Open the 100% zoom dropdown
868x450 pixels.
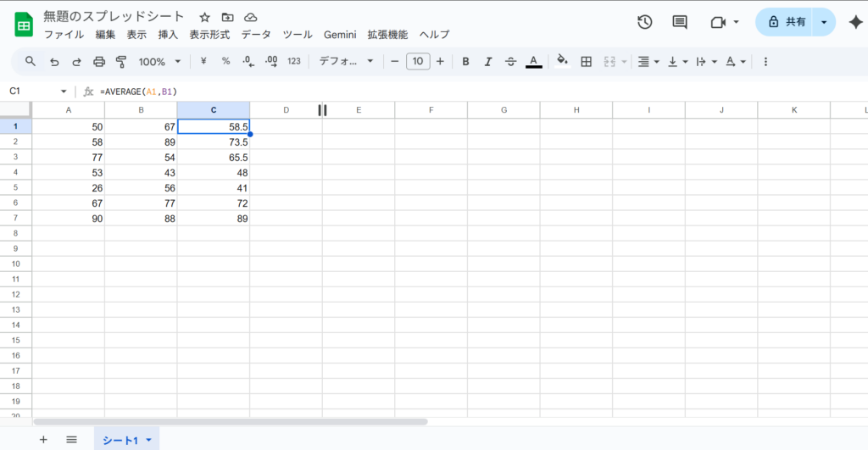click(159, 62)
